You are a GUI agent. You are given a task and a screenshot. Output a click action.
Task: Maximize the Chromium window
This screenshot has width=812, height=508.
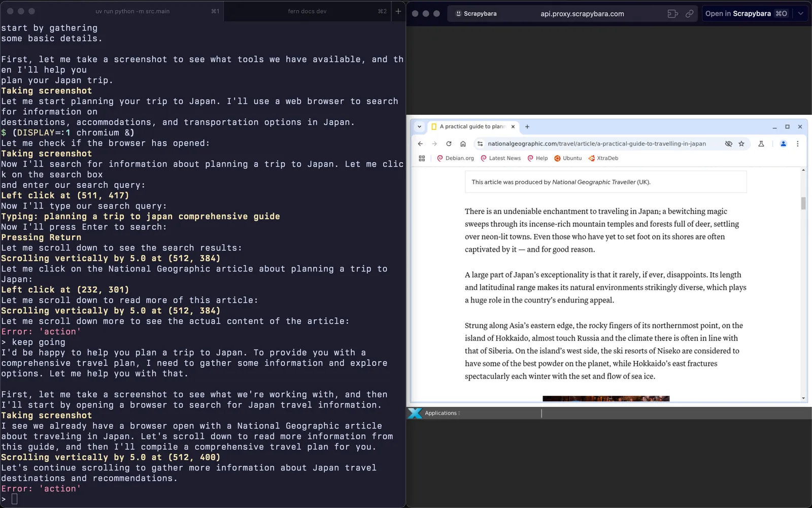[x=787, y=127]
